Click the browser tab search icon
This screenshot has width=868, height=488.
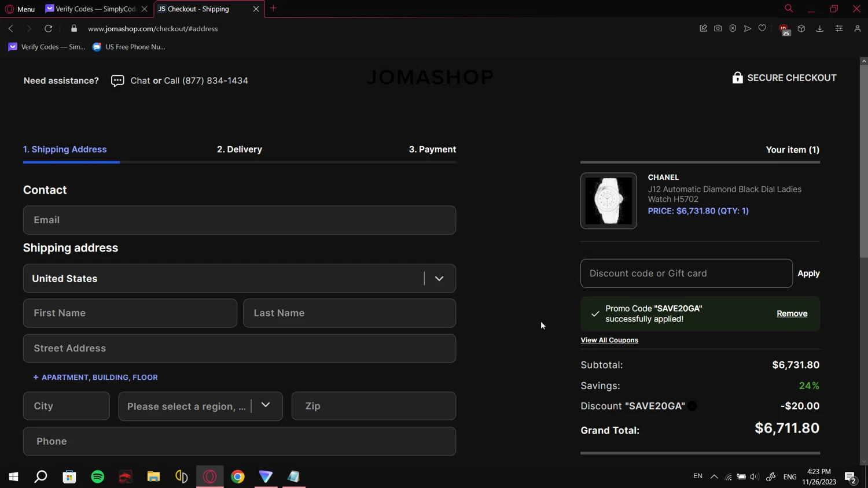tap(788, 8)
